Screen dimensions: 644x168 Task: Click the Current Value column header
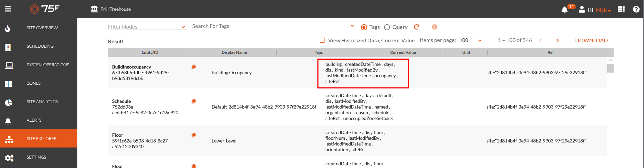[403, 52]
